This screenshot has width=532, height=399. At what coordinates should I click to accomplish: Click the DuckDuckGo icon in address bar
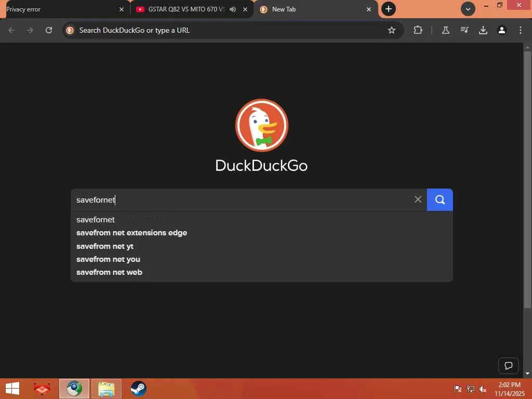coord(70,30)
